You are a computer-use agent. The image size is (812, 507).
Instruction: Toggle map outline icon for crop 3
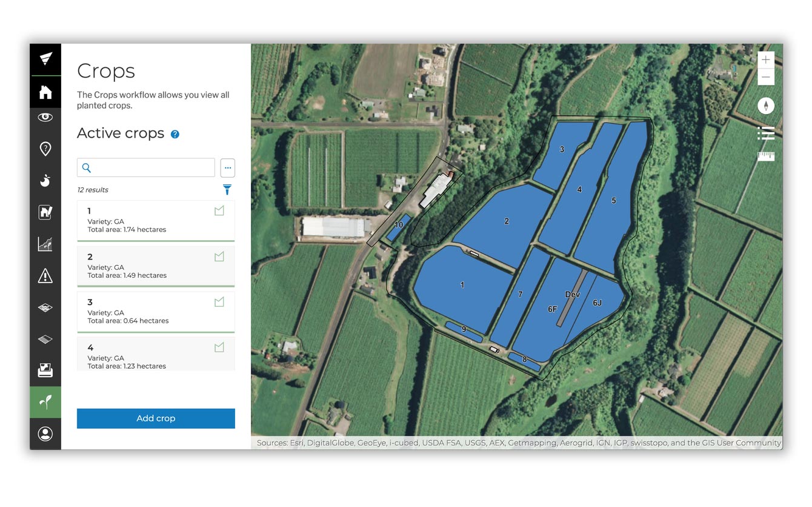(219, 302)
